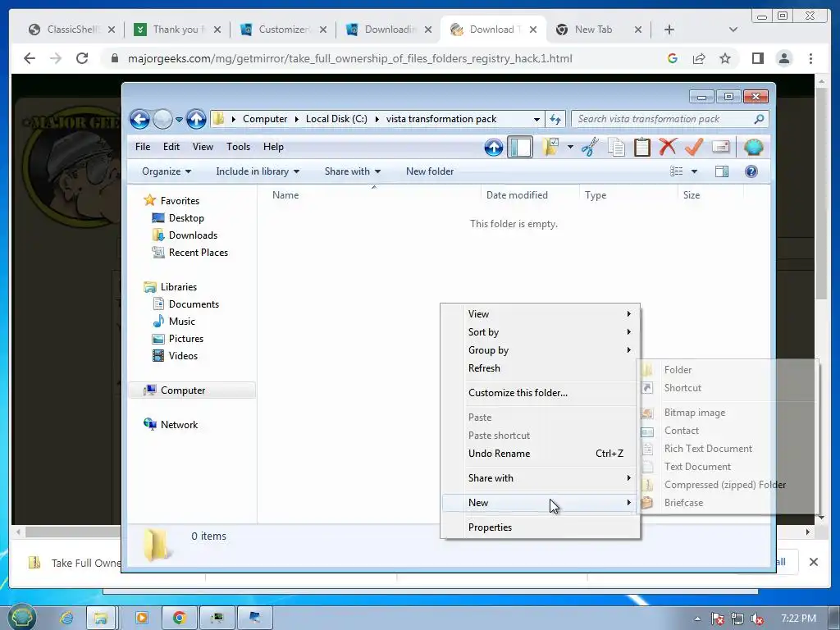The height and width of the screenshot is (630, 840).
Task: Open Chrome three-dot menu
Action: coord(810,58)
